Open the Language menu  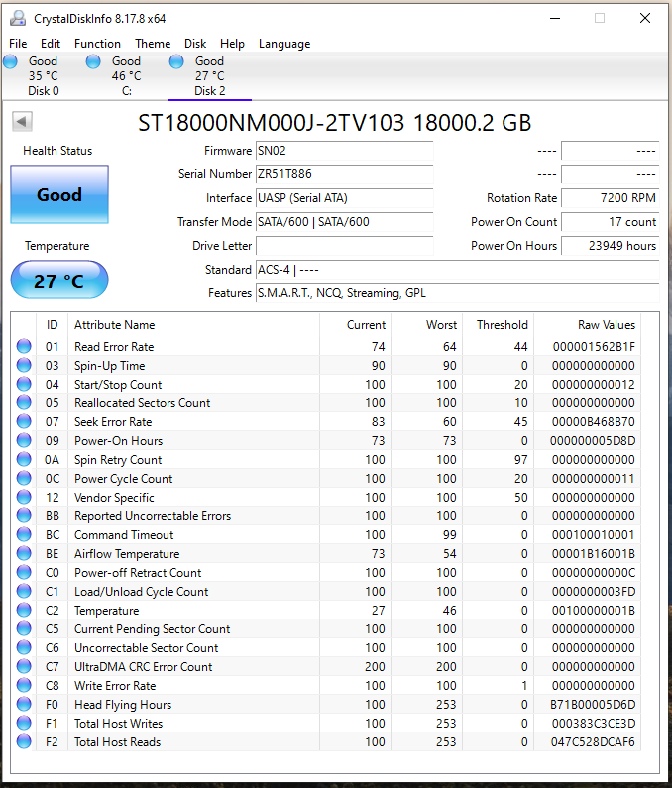(284, 44)
